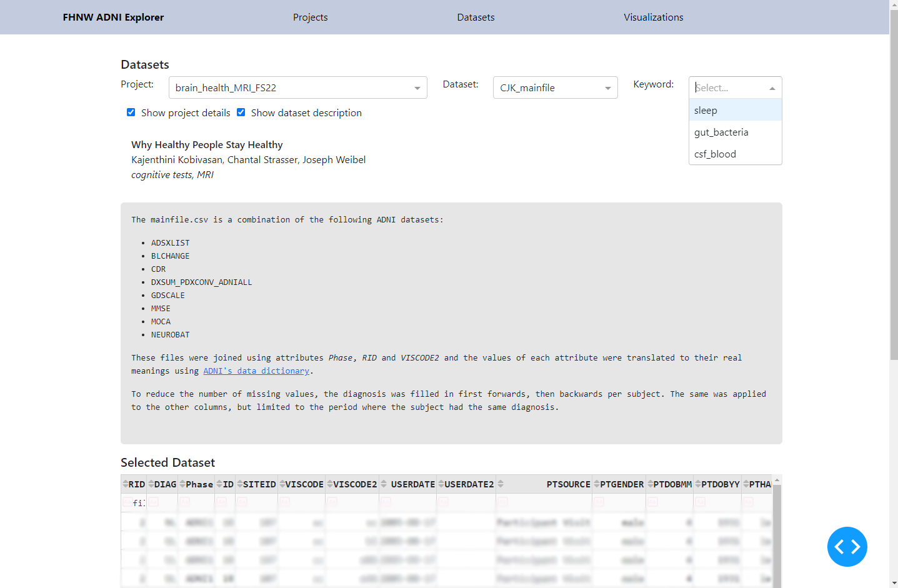Sort the table by ID column
Screen dimensions: 898x588
(219, 484)
